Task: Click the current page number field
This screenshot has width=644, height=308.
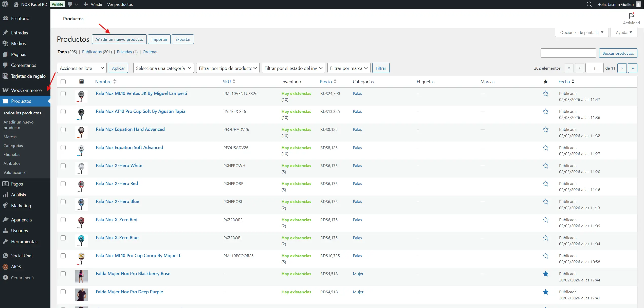Action: (594, 68)
